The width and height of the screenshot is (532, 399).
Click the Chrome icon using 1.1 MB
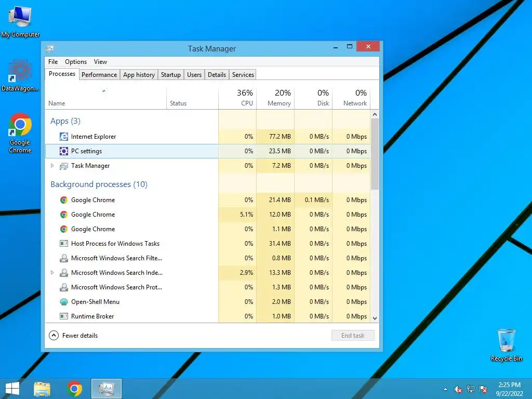[64, 229]
